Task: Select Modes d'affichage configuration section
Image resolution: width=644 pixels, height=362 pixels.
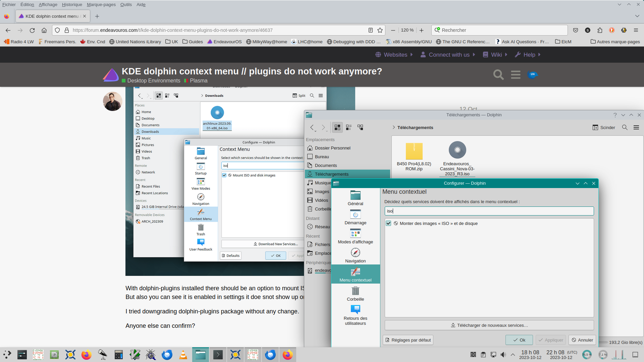Action: point(356,236)
